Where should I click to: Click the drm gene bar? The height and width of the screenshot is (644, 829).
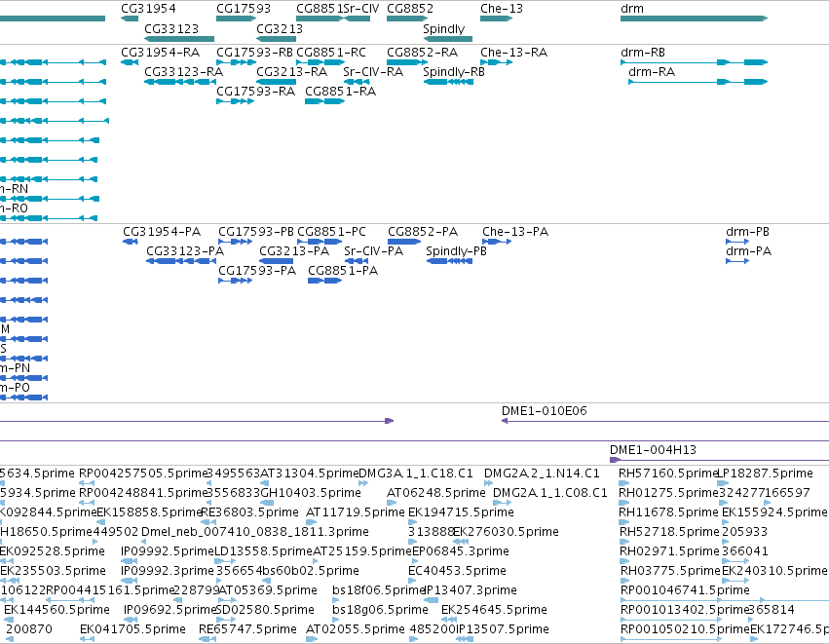(x=695, y=19)
